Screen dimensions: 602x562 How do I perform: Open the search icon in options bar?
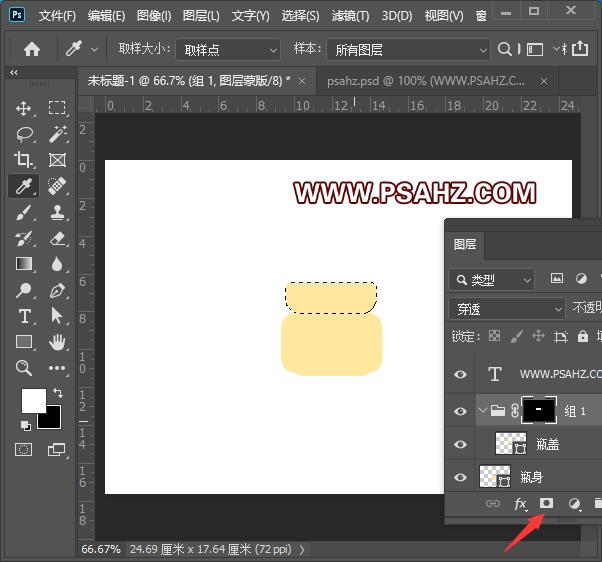click(x=504, y=49)
